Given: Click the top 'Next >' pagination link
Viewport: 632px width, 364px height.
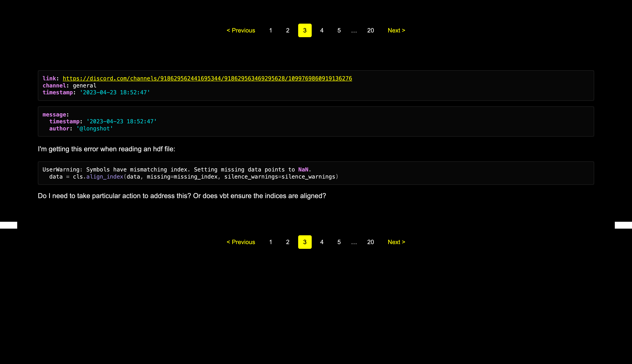Looking at the screenshot, I should (396, 31).
